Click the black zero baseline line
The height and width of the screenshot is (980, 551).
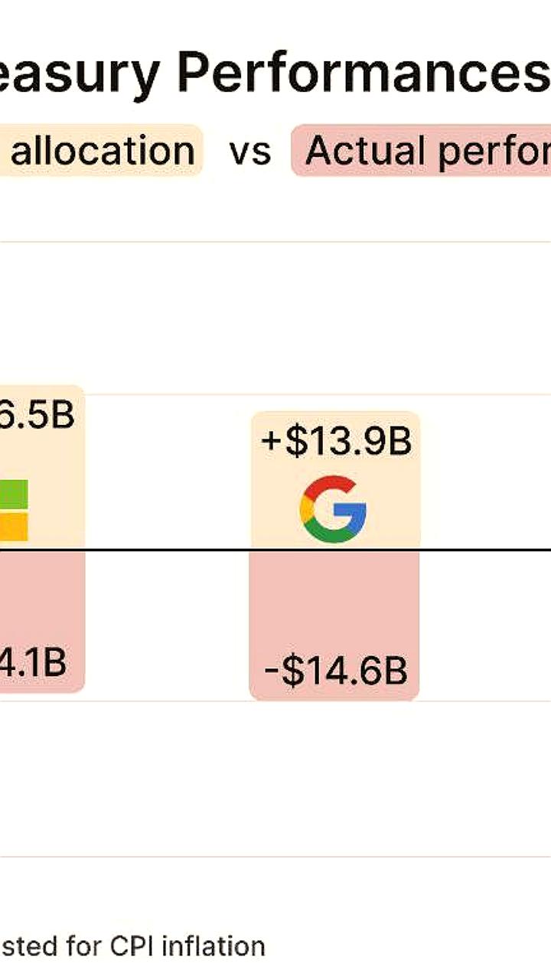coord(275,550)
